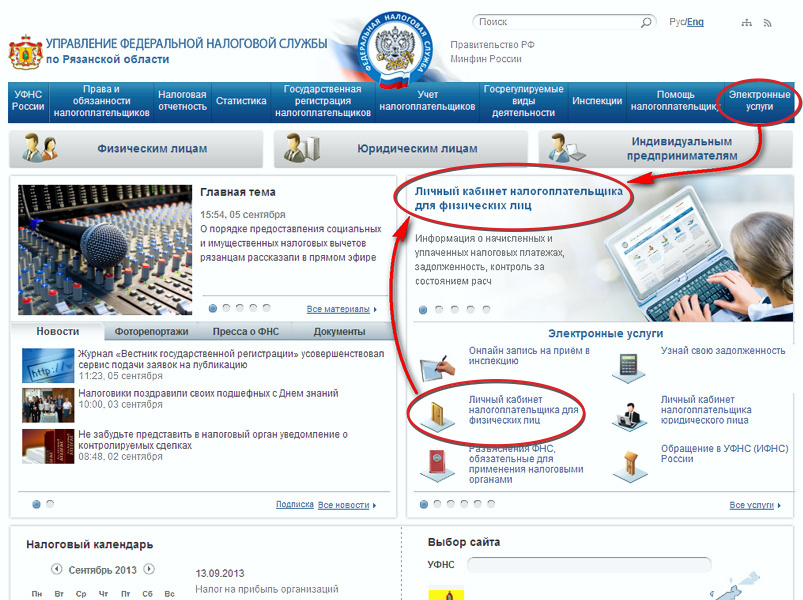
Task: Click the search magnifier icon
Action: tap(647, 22)
